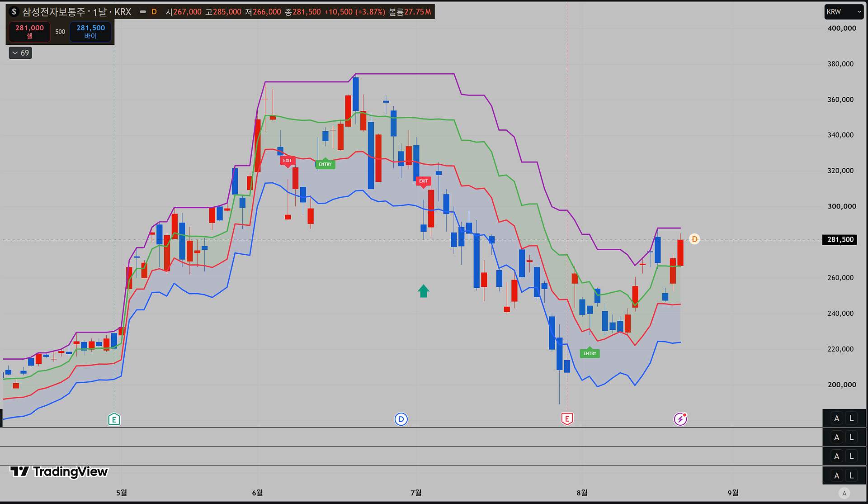Click the 340,000 price axis label
The width and height of the screenshot is (868, 504).
[841, 135]
